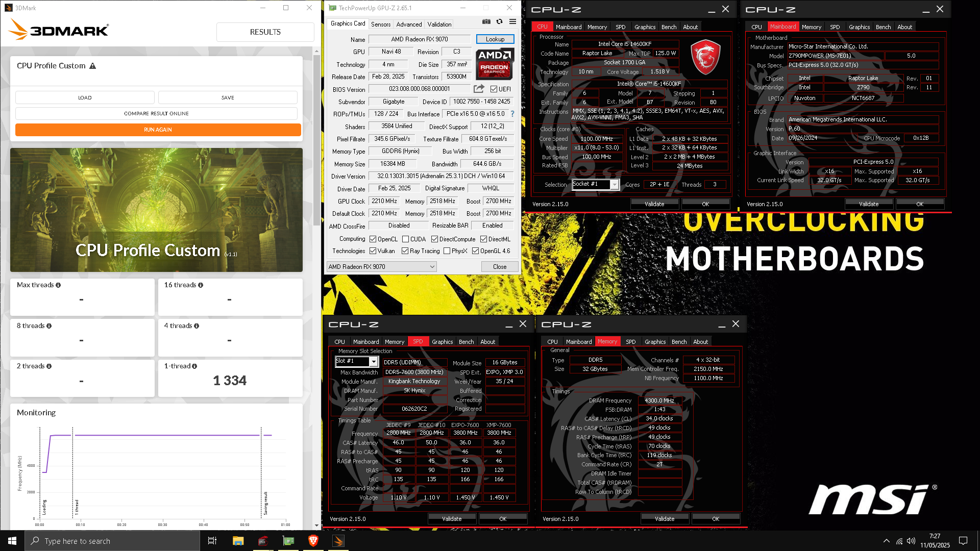The height and width of the screenshot is (551, 980).
Task: Click the info icon beside 2 threads
Action: 49,366
